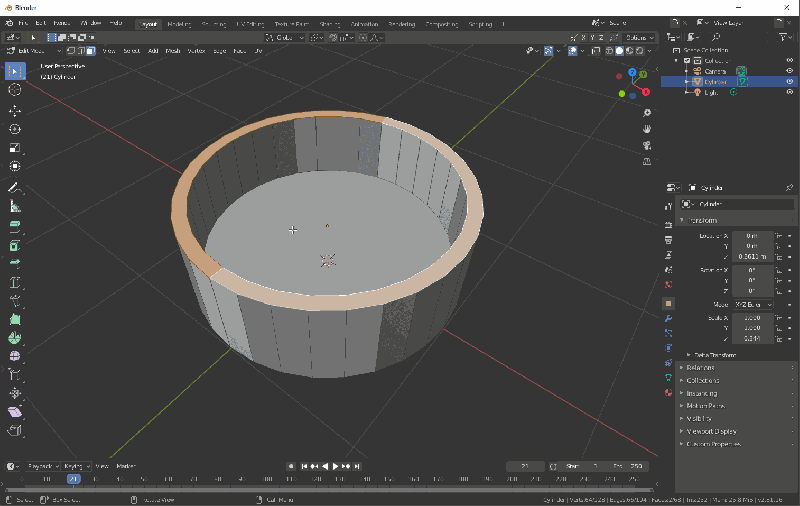Select the Knife tool

[x=15, y=300]
